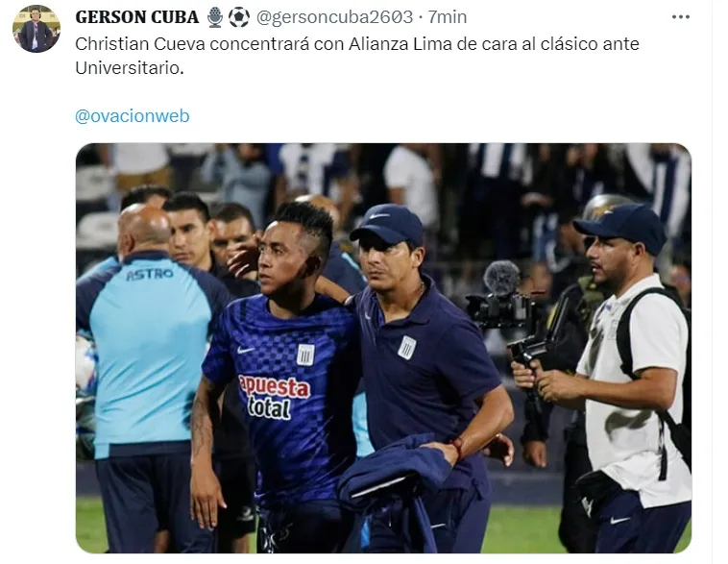Viewport: 728px width, 564px height.
Task: Click the soccer ball emoji beside the name
Action: pos(238,17)
